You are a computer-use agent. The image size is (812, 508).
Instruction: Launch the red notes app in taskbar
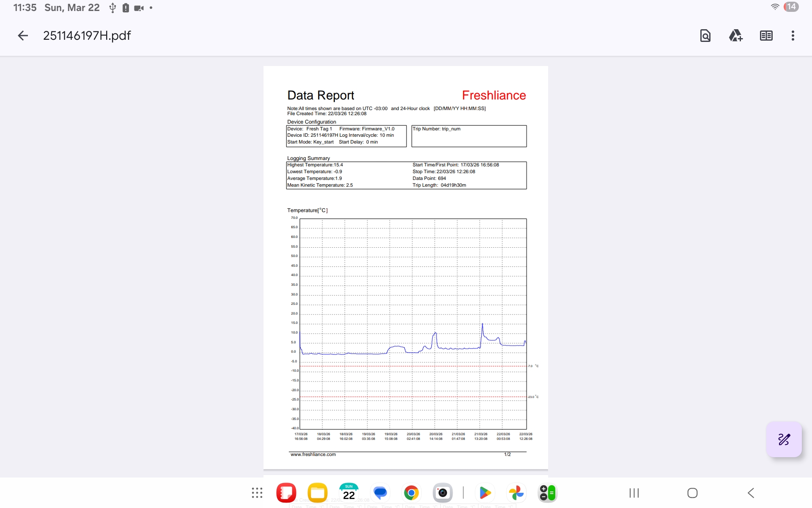click(286, 493)
